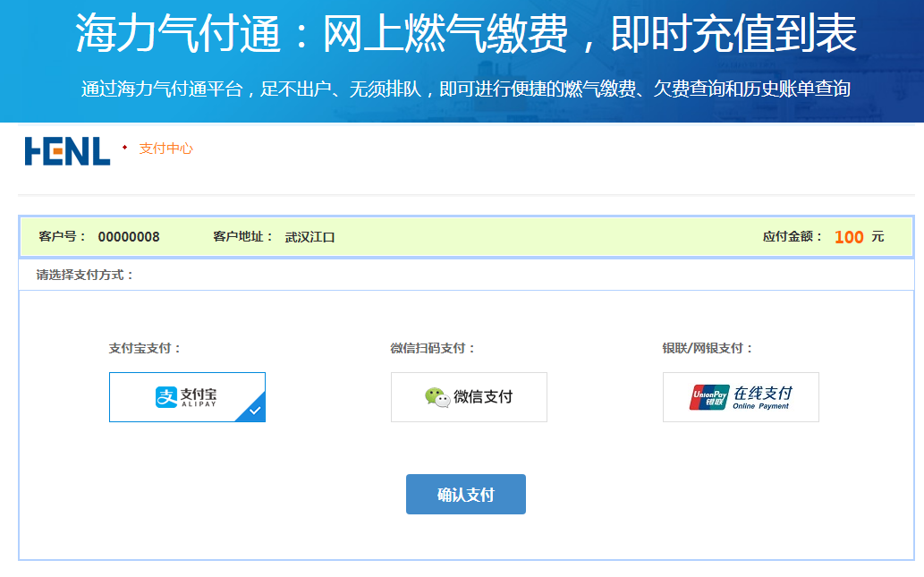Click customer address 武汉江口
The width and height of the screenshot is (924, 577).
click(x=310, y=237)
